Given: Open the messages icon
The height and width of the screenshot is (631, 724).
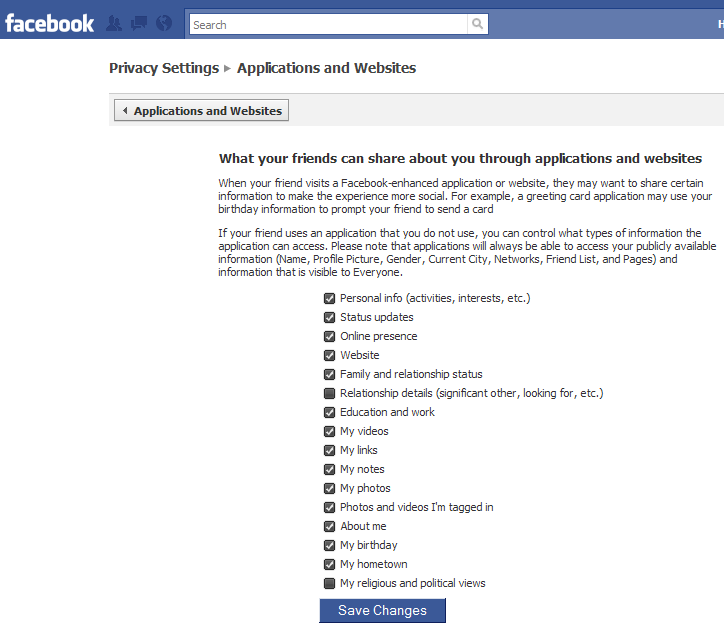Looking at the screenshot, I should (x=139, y=23).
